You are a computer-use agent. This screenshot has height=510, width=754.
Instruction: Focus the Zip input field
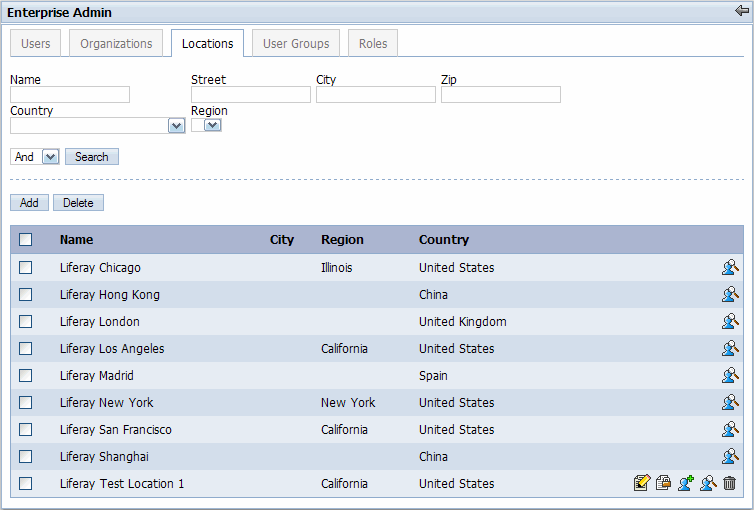[x=501, y=94]
